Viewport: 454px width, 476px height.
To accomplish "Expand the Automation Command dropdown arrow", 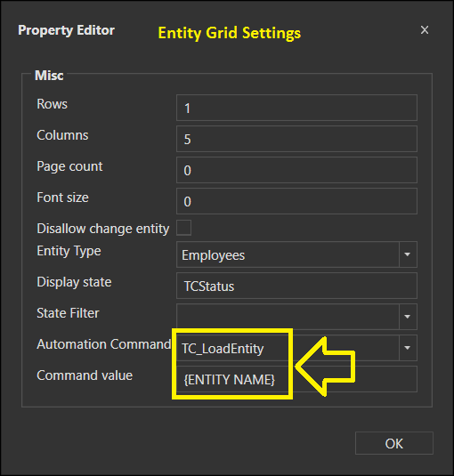I will (408, 348).
